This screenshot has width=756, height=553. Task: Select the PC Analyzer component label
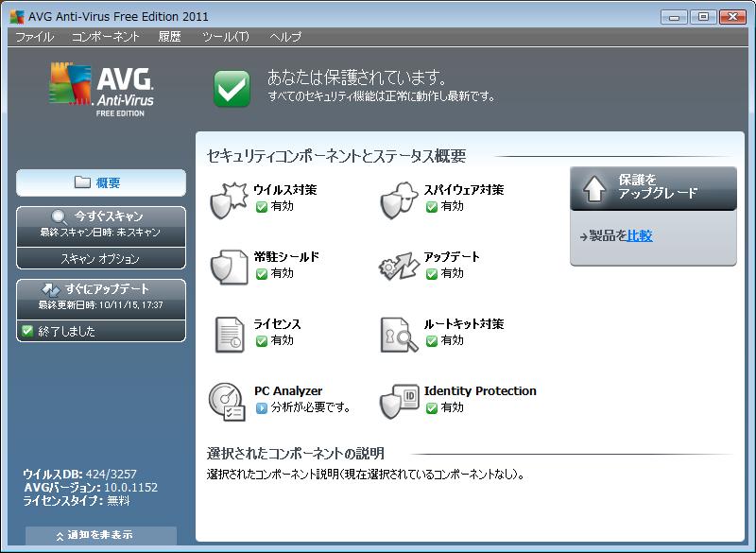288,391
